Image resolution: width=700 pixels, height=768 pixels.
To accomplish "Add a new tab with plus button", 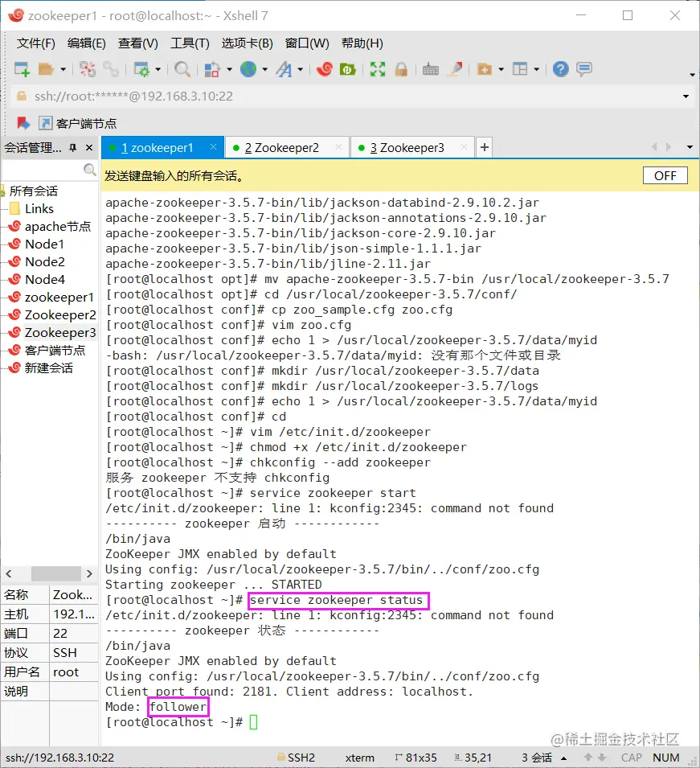I will [x=485, y=147].
